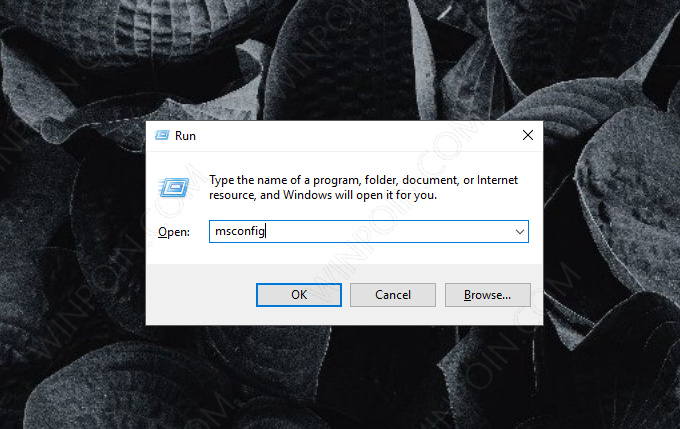The height and width of the screenshot is (429, 680).
Task: Click the Run icon in title bar
Action: tap(162, 135)
